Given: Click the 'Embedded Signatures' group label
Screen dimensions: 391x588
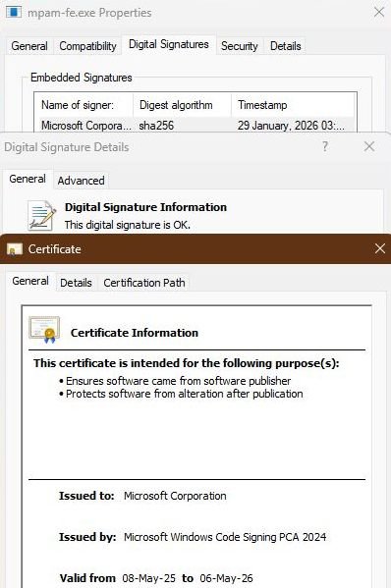Looking at the screenshot, I should click(82, 78).
